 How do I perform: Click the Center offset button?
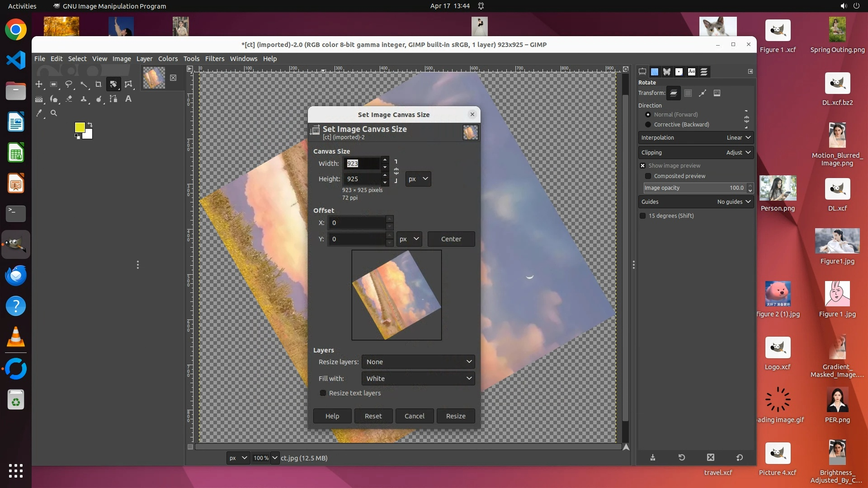tap(451, 239)
